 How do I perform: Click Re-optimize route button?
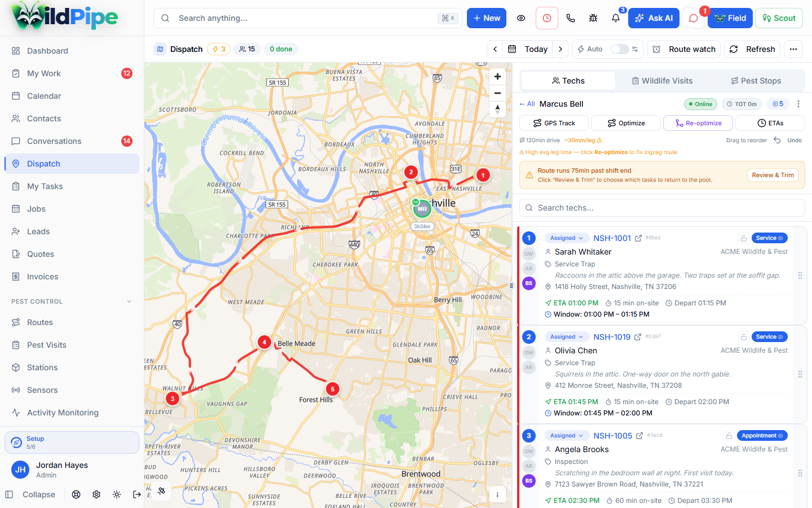(x=698, y=123)
